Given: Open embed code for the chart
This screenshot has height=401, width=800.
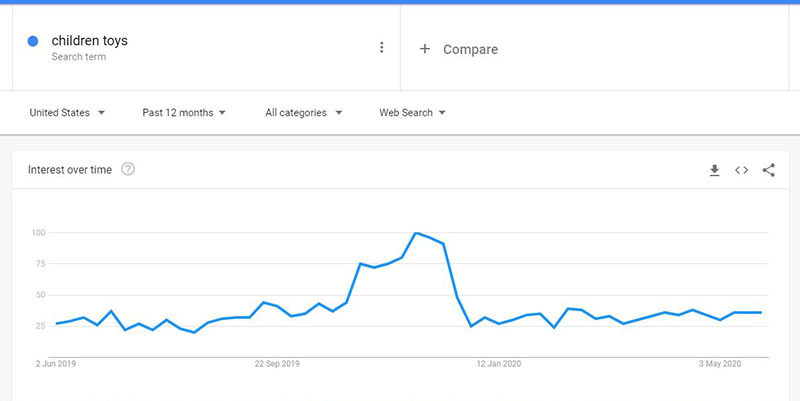Looking at the screenshot, I should click(741, 170).
